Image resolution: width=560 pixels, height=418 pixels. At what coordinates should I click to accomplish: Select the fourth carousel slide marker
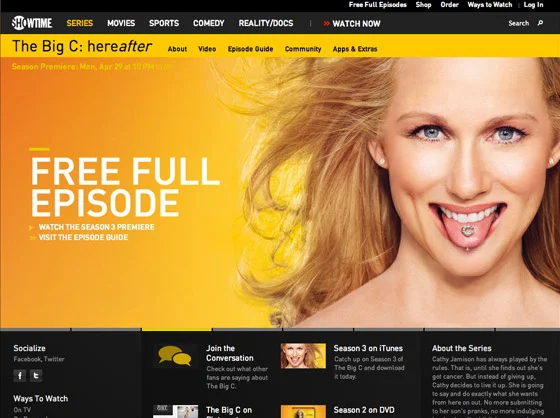tap(247, 329)
